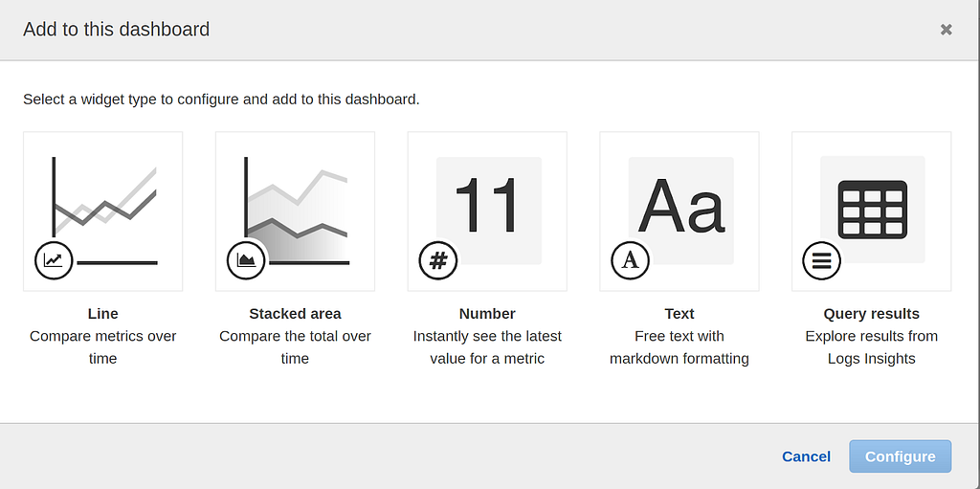Select the Line widget thumbnail

pyautogui.click(x=103, y=211)
